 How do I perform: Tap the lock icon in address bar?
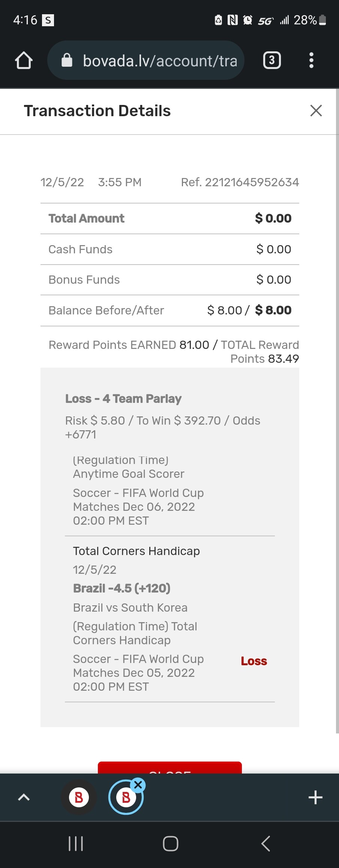click(x=67, y=60)
